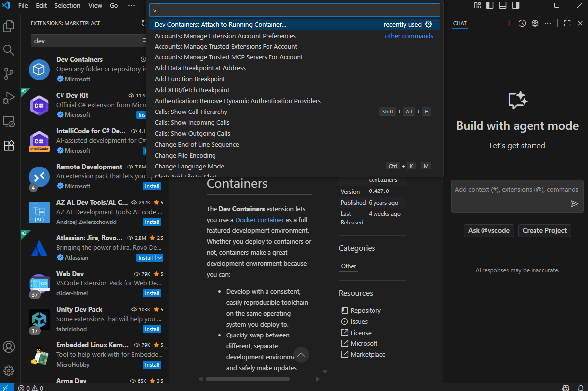The width and height of the screenshot is (588, 391).
Task: Show errors and warnings count in status bar
Action: tap(31, 388)
